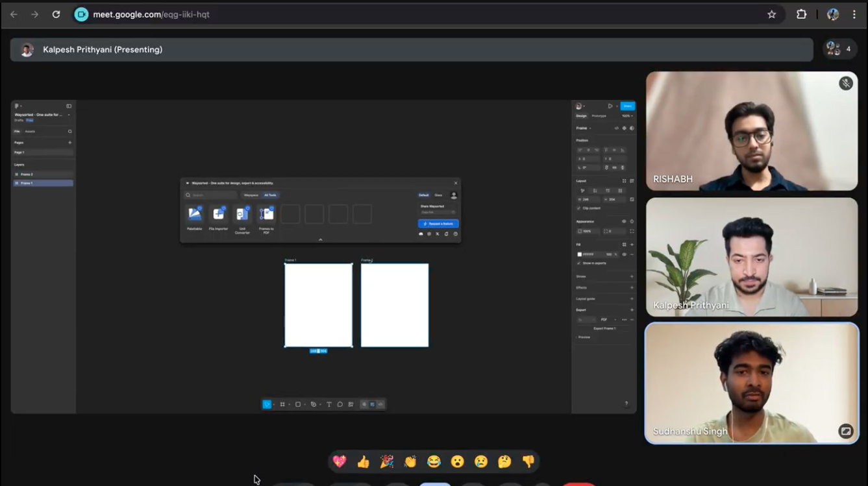The height and width of the screenshot is (486, 868).
Task: Reload the Google Meet page
Action: pyautogui.click(x=56, y=14)
